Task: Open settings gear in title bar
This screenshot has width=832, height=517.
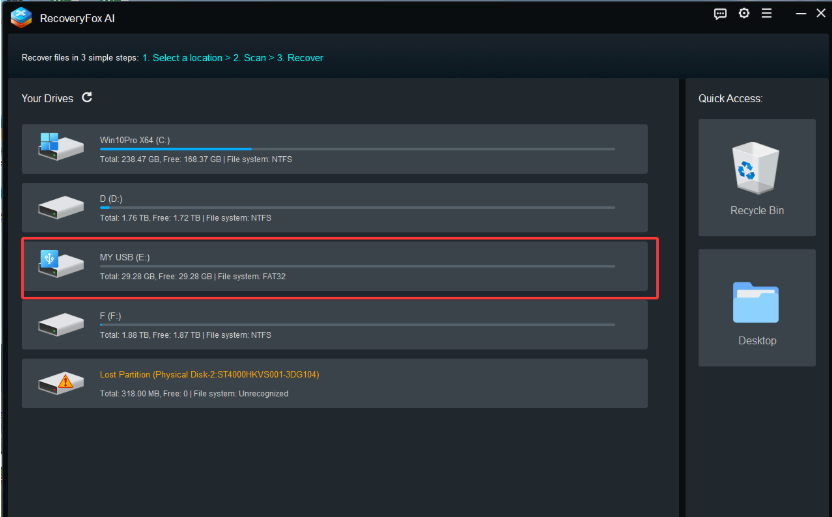Action: coord(744,13)
